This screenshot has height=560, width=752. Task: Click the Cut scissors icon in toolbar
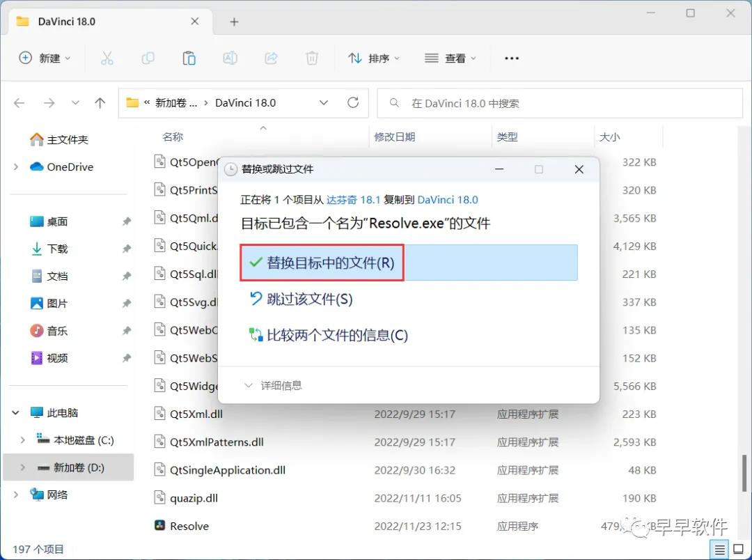point(107,58)
